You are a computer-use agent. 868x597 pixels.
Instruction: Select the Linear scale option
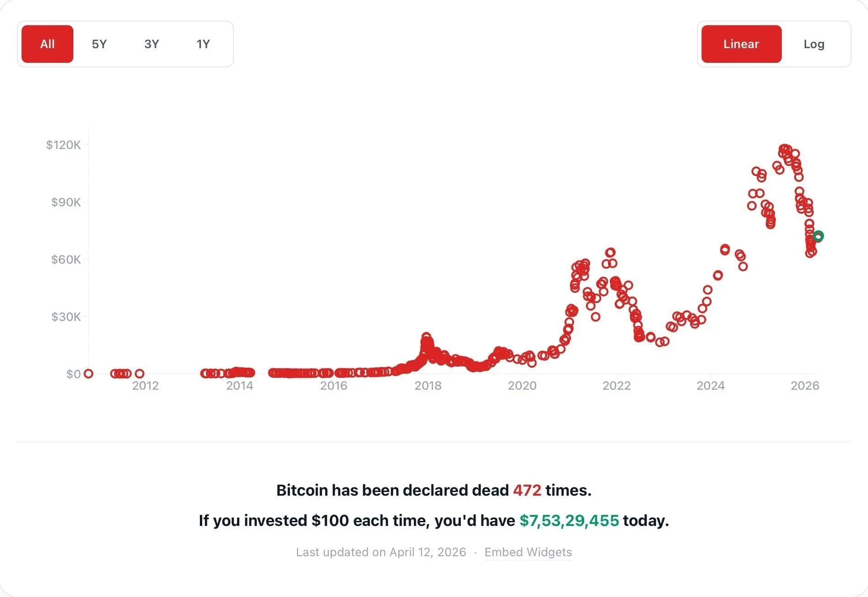[x=741, y=44]
